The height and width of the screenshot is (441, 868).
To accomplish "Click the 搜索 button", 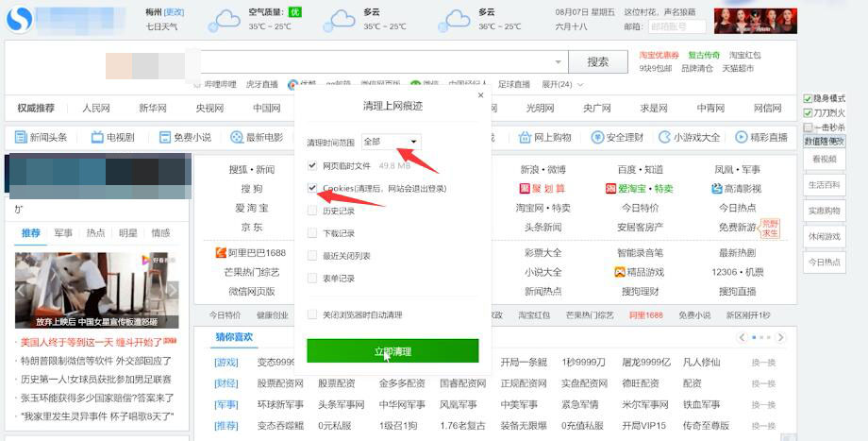I will point(598,61).
